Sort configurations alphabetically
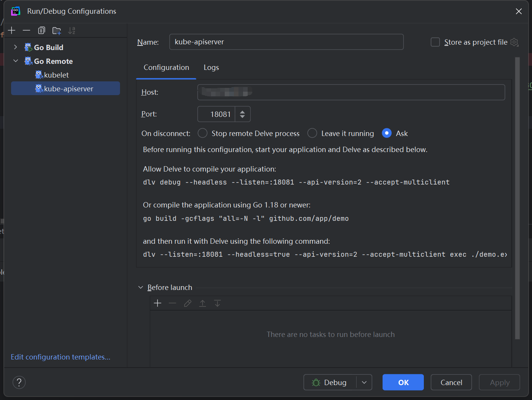 pos(71,31)
